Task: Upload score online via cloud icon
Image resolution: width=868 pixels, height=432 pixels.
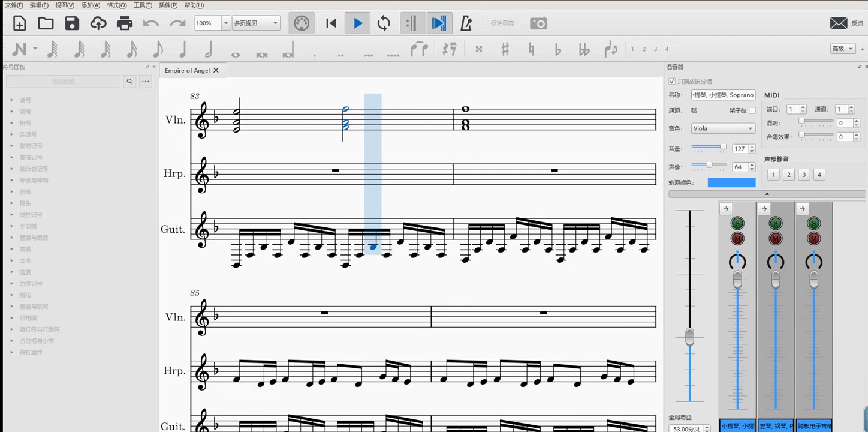Action: tap(98, 23)
